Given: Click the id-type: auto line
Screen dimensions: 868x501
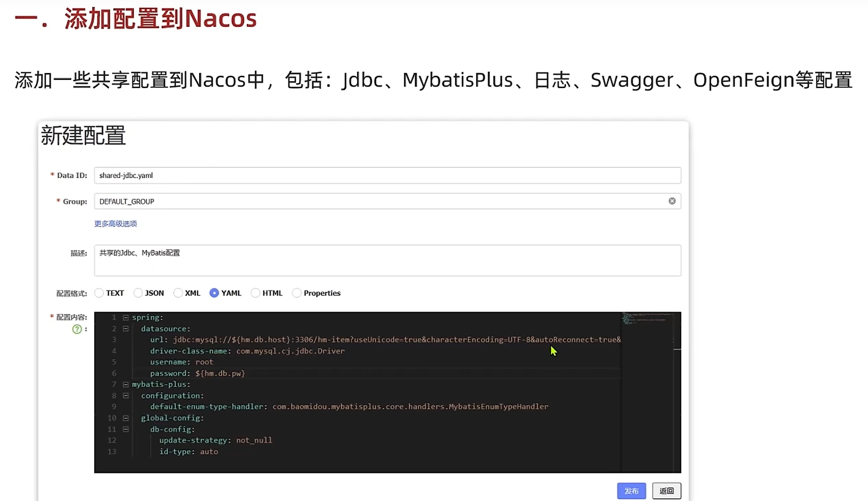Looking at the screenshot, I should (189, 452).
